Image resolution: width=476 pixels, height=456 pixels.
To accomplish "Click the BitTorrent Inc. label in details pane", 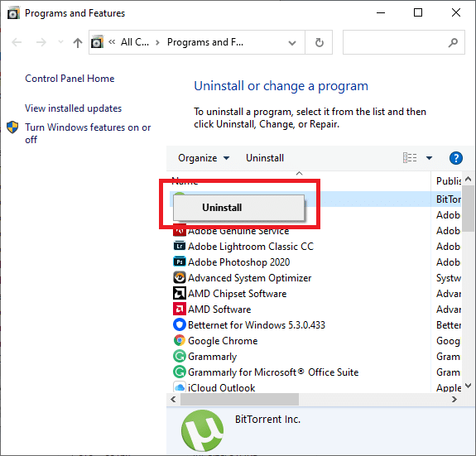I will (267, 420).
